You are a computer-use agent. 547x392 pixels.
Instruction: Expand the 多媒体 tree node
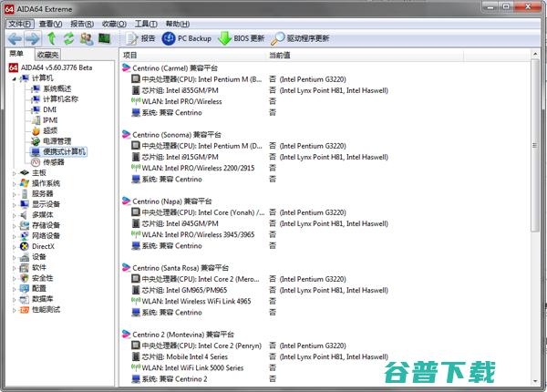coord(14,215)
